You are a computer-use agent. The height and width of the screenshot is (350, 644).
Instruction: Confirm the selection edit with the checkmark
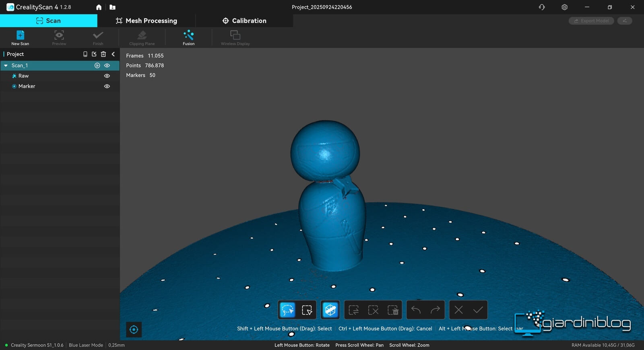pos(478,310)
